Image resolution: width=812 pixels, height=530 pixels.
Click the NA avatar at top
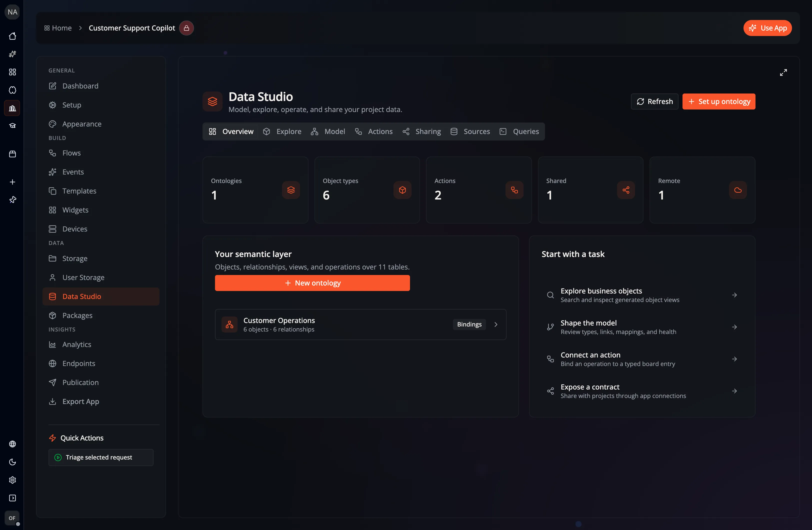click(x=12, y=12)
